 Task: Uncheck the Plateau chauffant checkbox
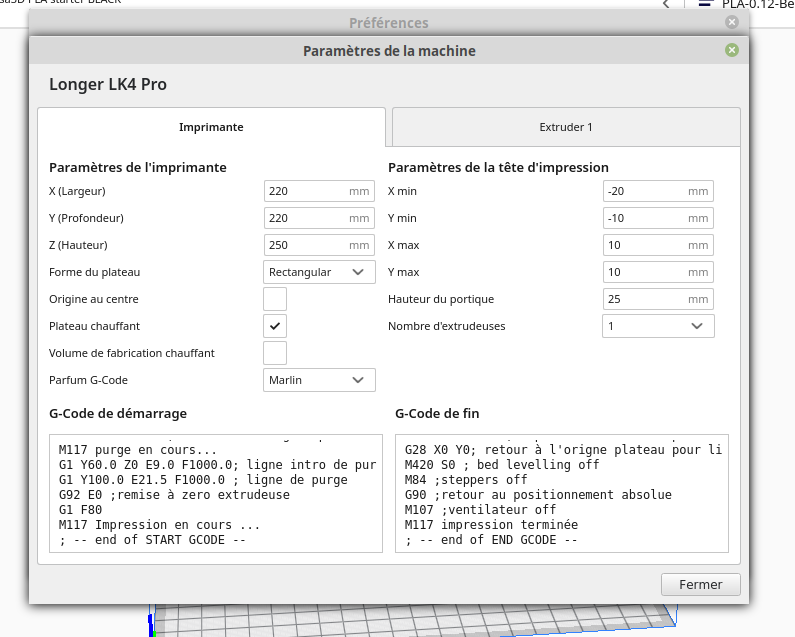coord(275,326)
